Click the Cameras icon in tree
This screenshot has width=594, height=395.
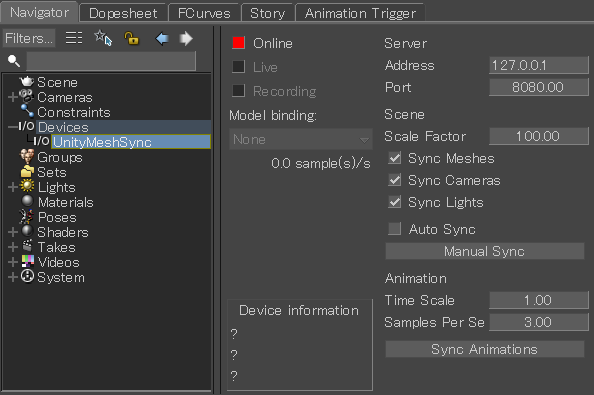[x=27, y=96]
